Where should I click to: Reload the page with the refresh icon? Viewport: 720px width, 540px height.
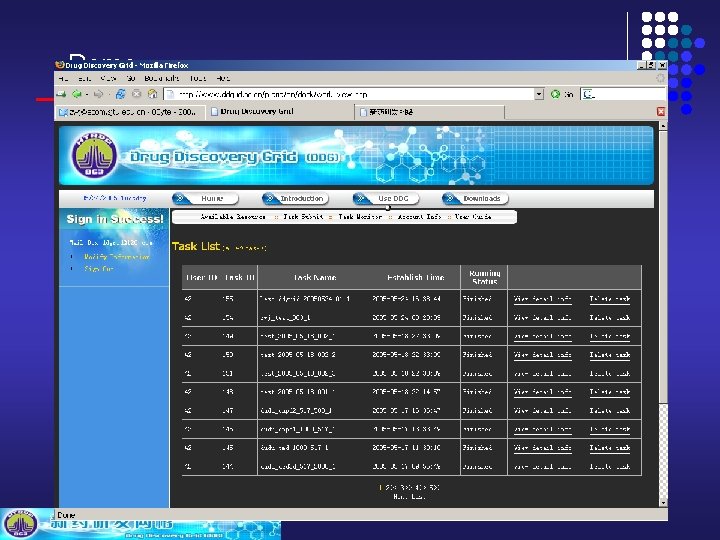click(120, 94)
